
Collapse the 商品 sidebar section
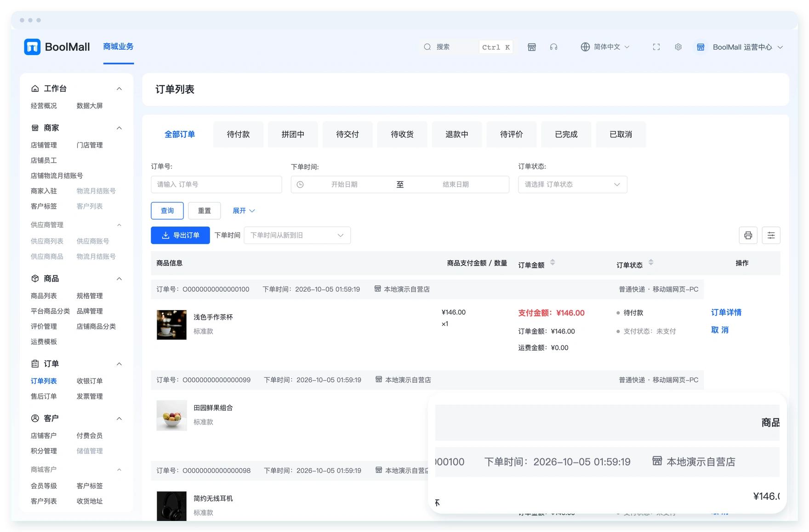click(x=119, y=278)
